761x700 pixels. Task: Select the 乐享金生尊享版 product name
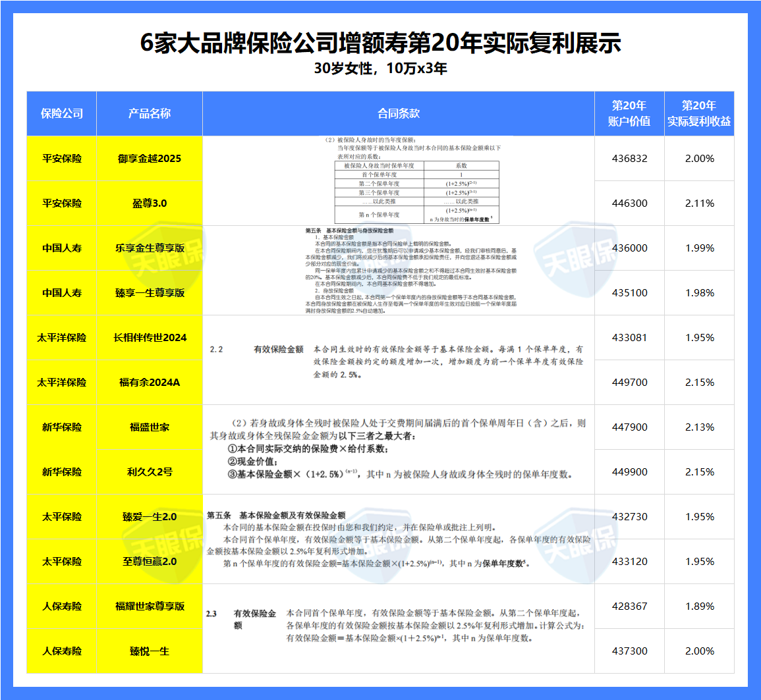pos(149,248)
